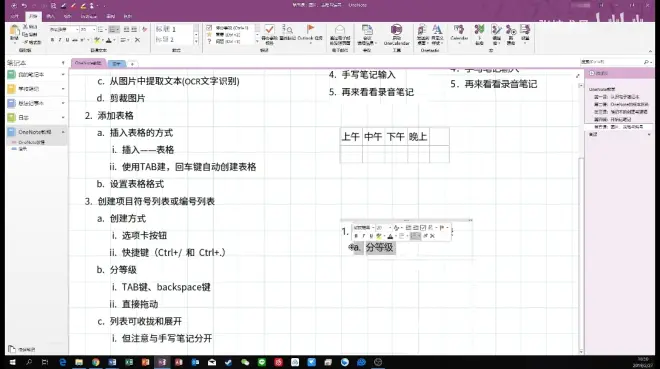Click the large To Do Tag checkmark button

click(269, 29)
